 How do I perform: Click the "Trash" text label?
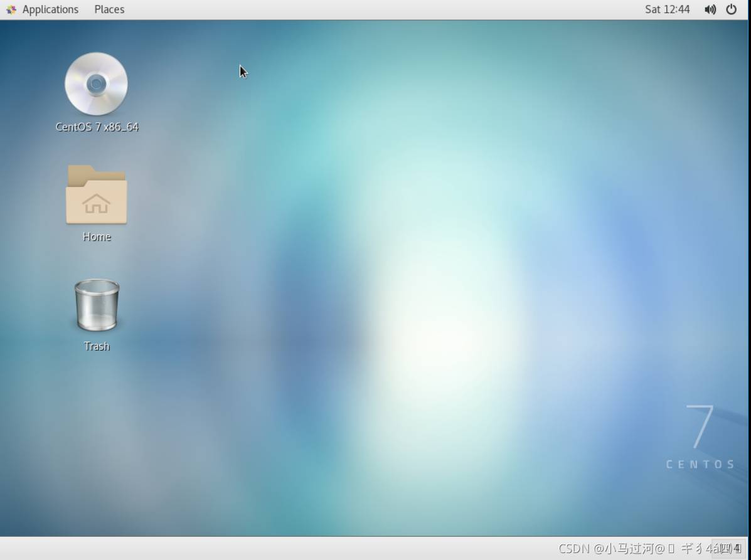97,346
